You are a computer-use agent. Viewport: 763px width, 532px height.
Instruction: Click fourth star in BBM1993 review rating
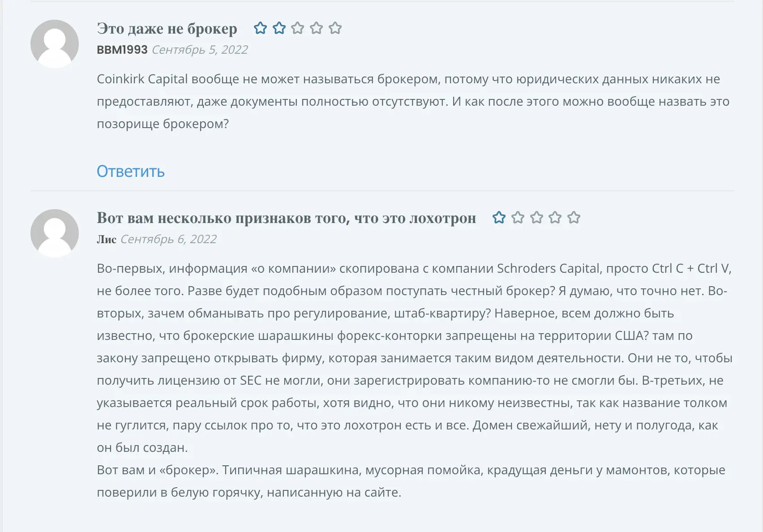point(317,28)
